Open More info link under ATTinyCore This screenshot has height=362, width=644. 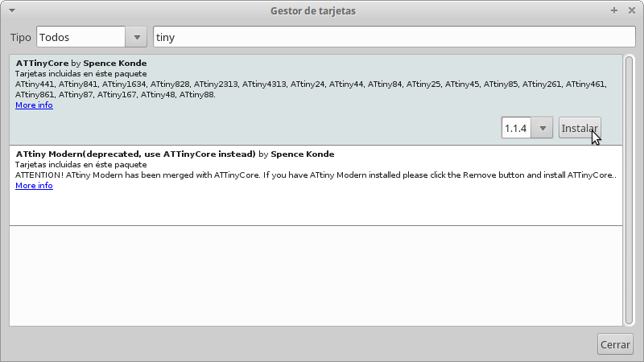pos(34,105)
